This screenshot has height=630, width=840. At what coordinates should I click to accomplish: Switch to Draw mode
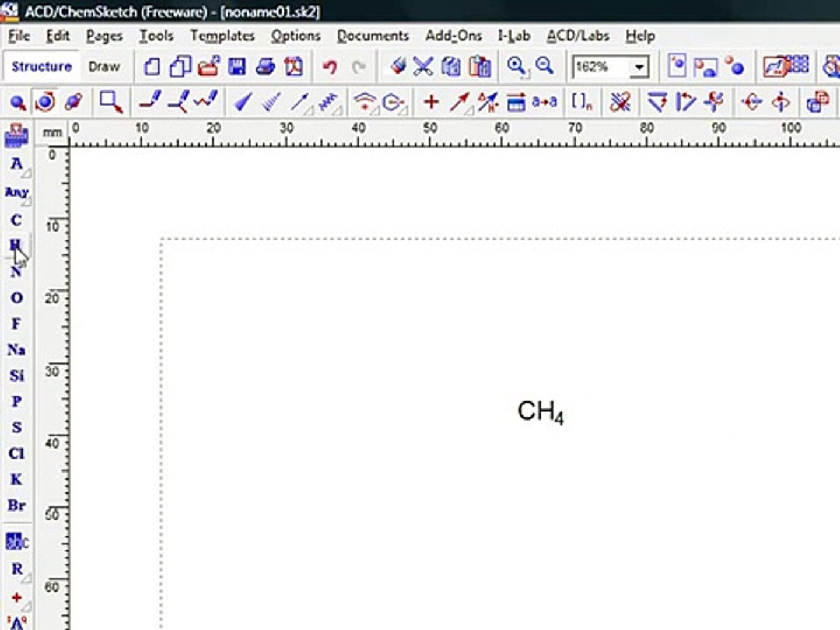(104, 66)
